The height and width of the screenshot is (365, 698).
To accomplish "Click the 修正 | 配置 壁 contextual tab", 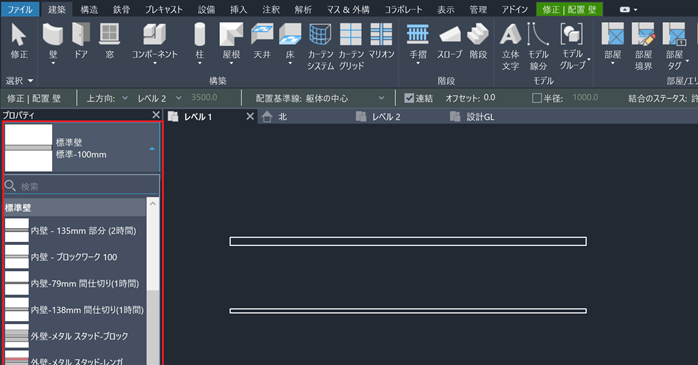I will click(x=569, y=9).
